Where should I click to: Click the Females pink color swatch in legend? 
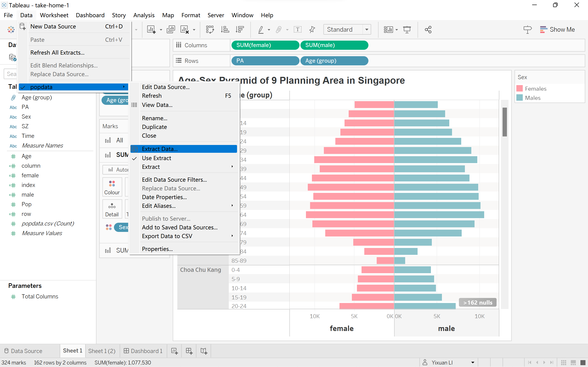click(520, 89)
